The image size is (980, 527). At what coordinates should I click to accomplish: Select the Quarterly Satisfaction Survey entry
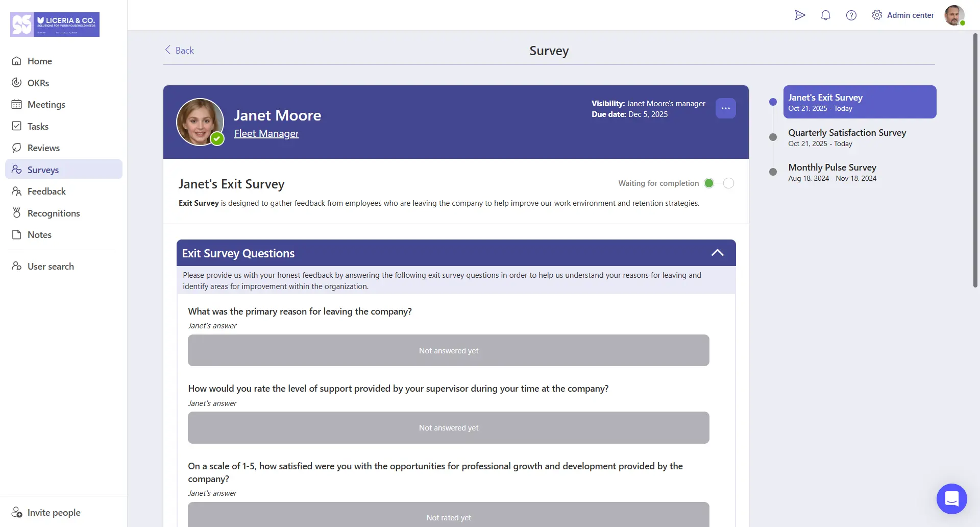[x=847, y=137]
